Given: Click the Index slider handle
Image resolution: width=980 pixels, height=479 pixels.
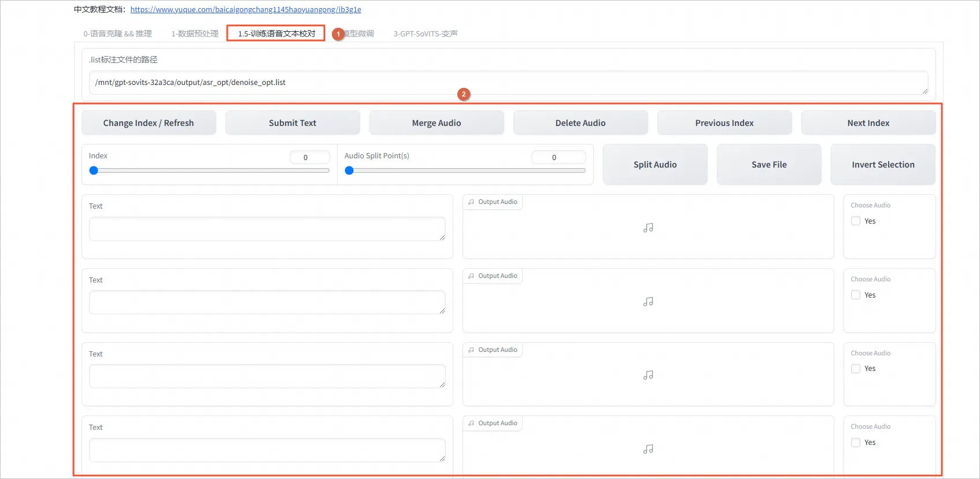Looking at the screenshot, I should (x=94, y=170).
